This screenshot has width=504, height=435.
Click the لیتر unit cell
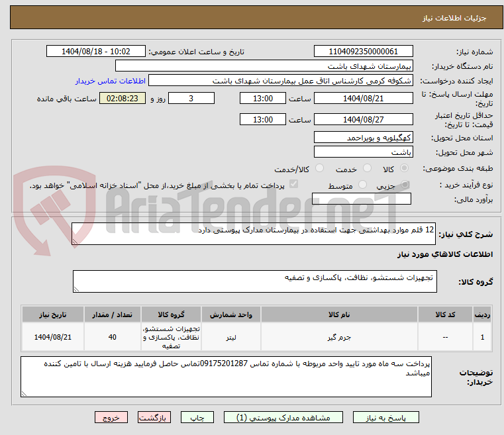pyautogui.click(x=230, y=337)
